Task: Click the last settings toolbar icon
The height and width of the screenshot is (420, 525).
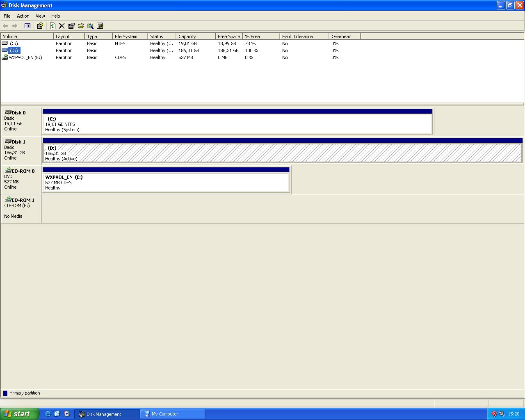Action: [x=100, y=26]
